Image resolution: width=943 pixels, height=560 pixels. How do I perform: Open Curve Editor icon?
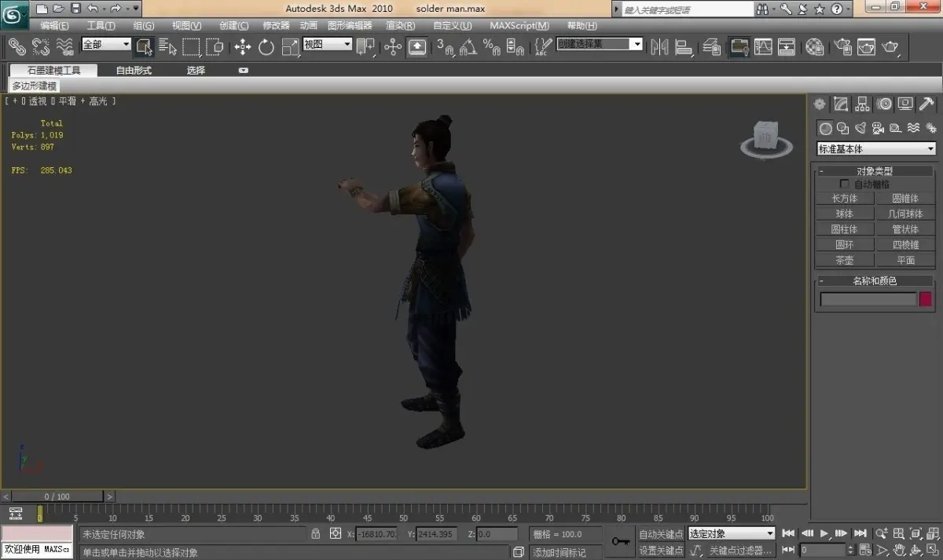tap(763, 46)
